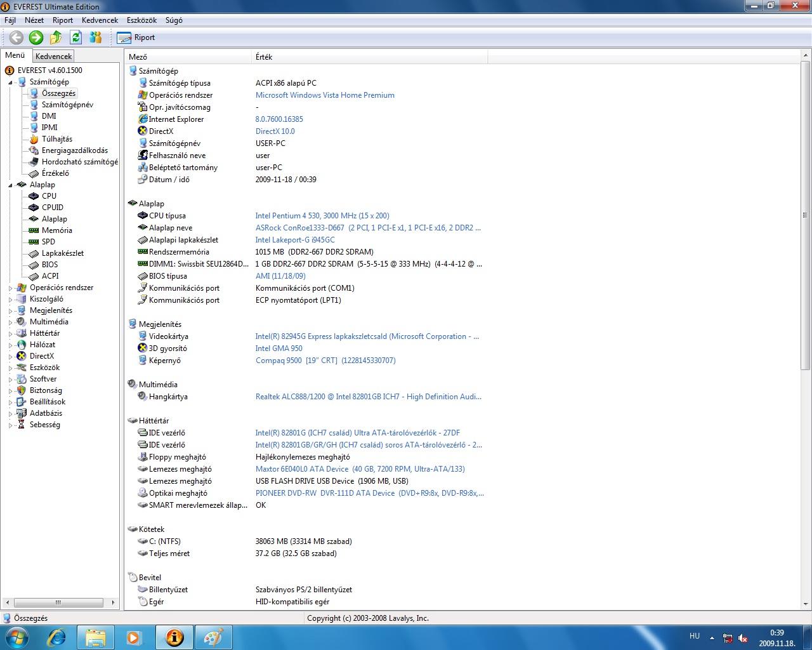Click the Eszközök tree icon
Viewport: 812px width, 650px height.
click(x=22, y=368)
